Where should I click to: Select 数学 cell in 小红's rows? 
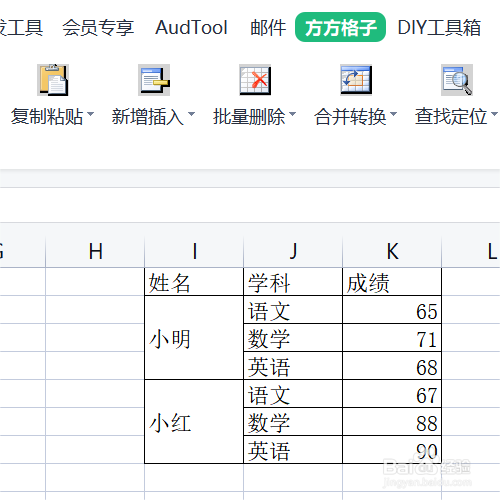293,422
